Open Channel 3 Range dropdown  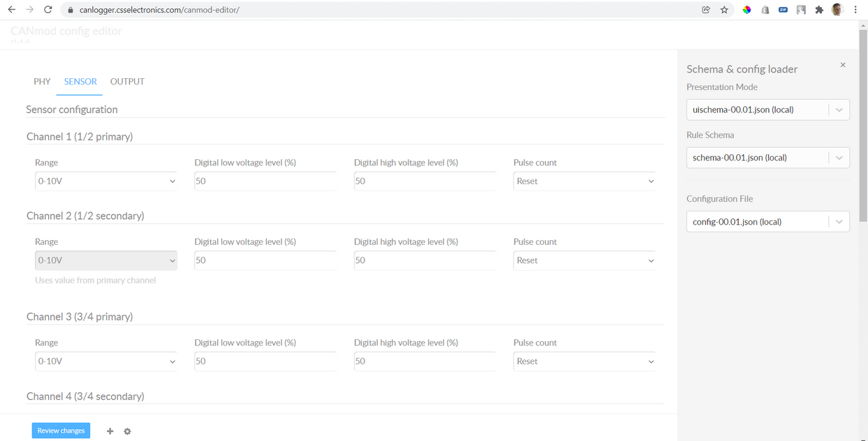[x=106, y=361]
